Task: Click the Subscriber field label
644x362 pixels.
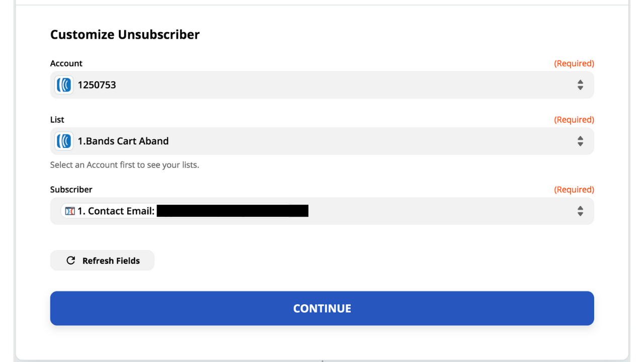Action: click(x=71, y=190)
